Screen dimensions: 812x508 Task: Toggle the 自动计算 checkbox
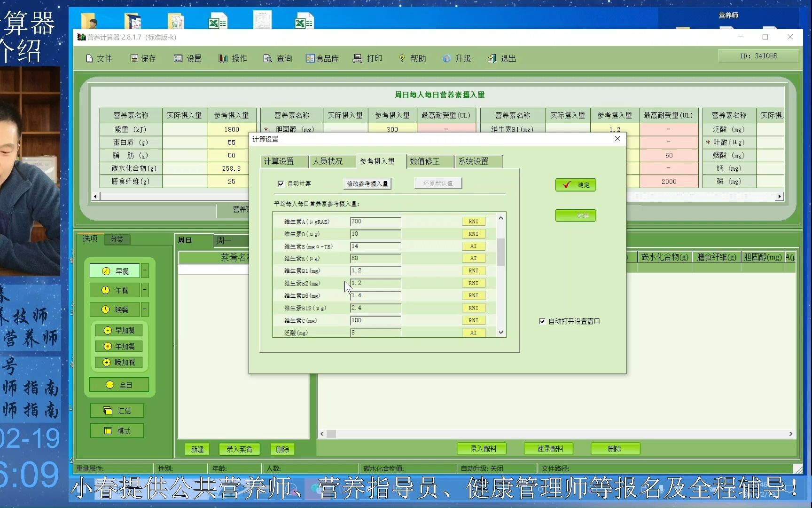[281, 183]
